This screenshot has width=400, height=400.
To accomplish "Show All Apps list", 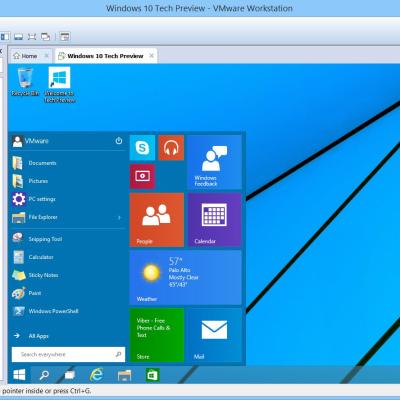I will (68, 336).
